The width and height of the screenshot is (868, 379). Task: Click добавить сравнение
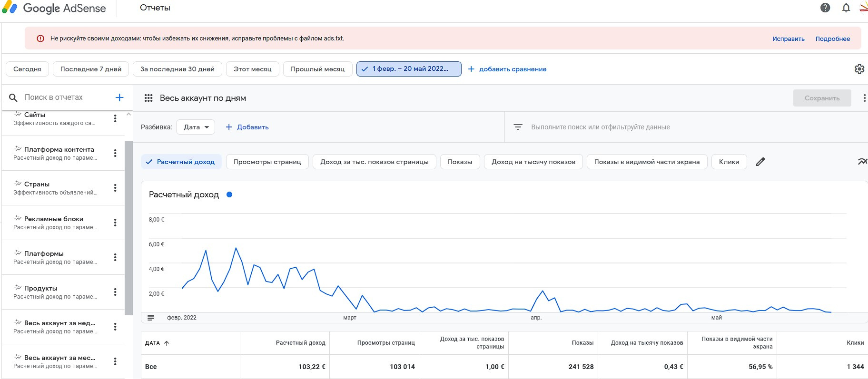pos(507,69)
